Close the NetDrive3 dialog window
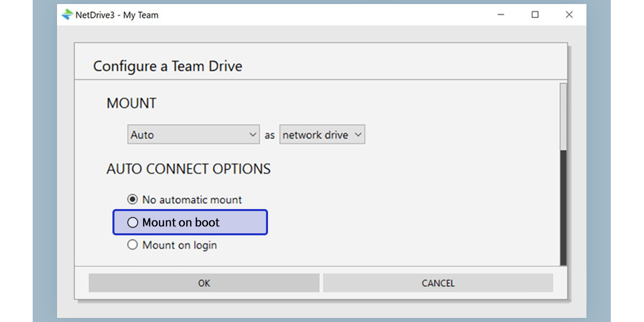Screen dimensions: 644x322 coord(569,15)
